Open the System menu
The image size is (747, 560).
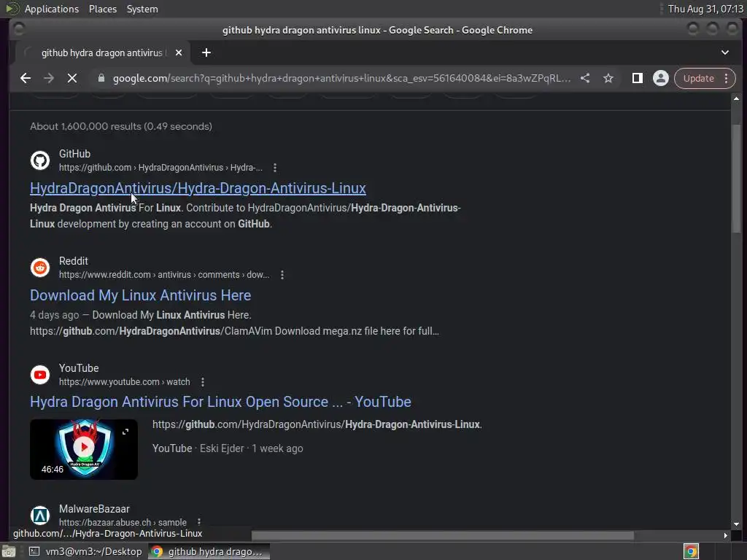tap(142, 9)
